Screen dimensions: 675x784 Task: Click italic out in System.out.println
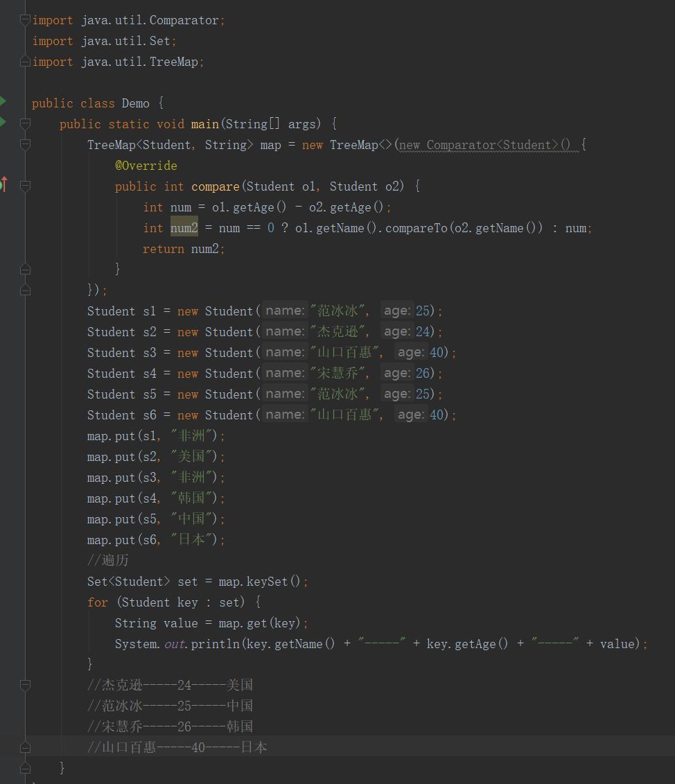point(175,644)
